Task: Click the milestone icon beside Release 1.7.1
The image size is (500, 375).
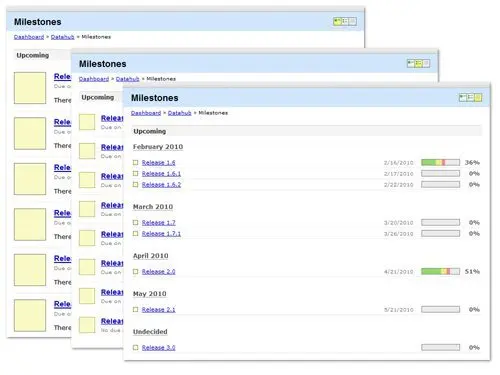Action: [x=135, y=234]
